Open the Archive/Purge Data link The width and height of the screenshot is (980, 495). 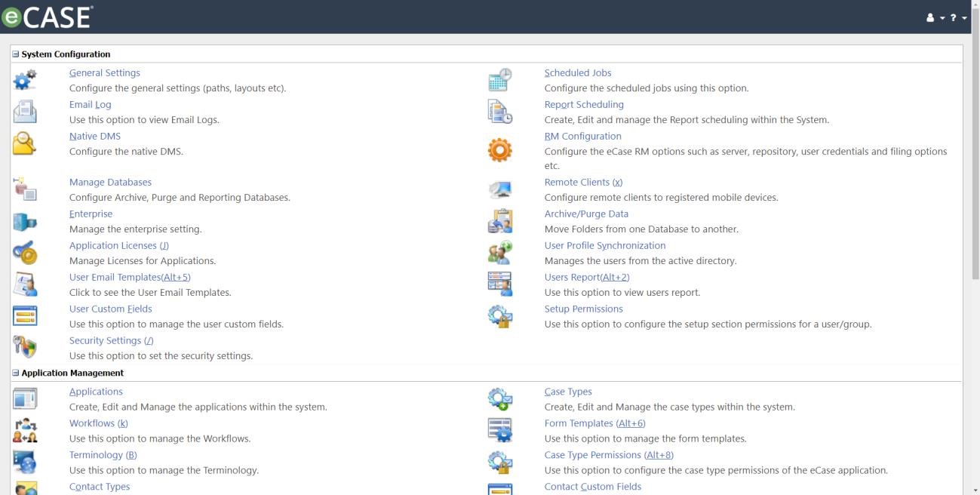(586, 214)
